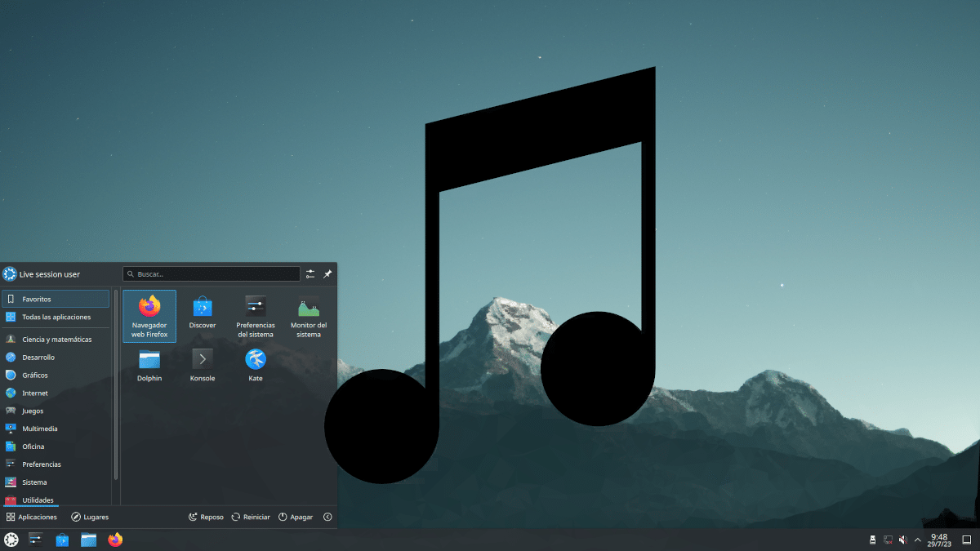The height and width of the screenshot is (551, 980).
Task: Open the Multimedia category
Action: tap(56, 429)
